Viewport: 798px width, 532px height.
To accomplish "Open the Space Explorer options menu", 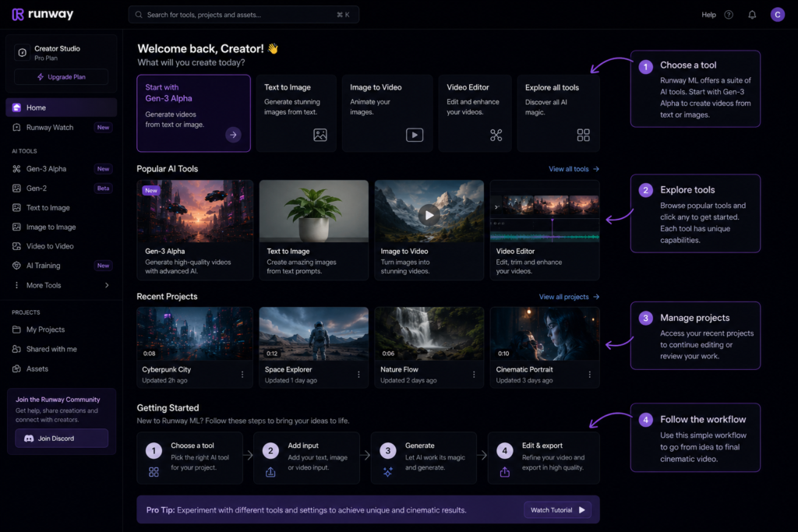I will [x=358, y=375].
